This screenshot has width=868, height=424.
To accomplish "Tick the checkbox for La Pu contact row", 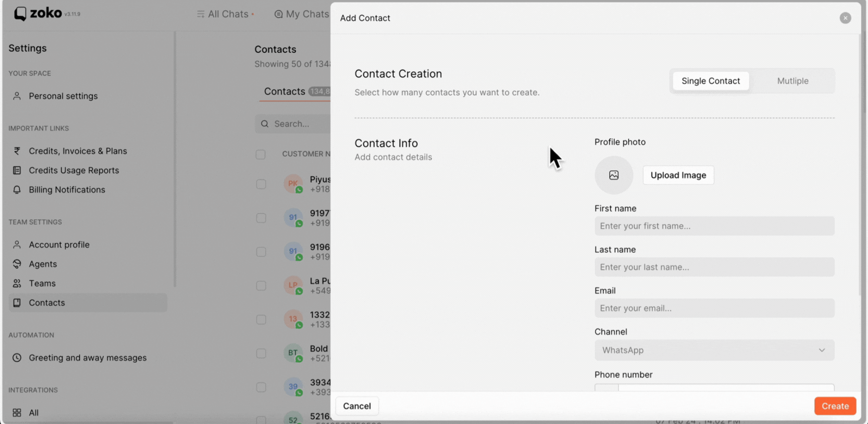I will pos(261,285).
